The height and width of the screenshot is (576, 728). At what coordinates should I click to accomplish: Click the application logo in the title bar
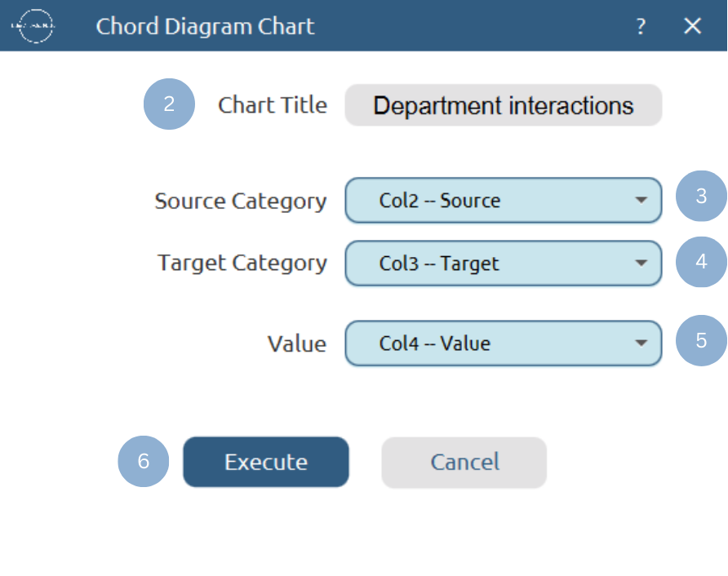[x=33, y=26]
